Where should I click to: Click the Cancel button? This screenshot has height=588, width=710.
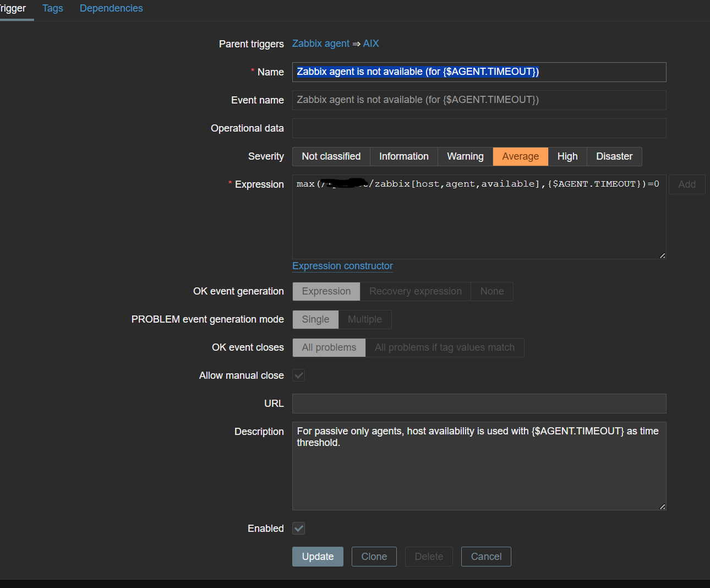click(x=486, y=557)
